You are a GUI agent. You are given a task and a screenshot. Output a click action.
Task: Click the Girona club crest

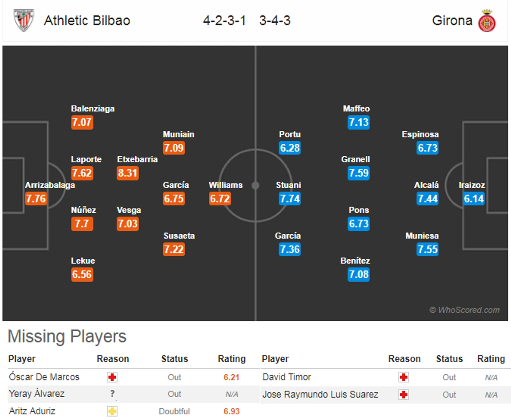pos(487,21)
